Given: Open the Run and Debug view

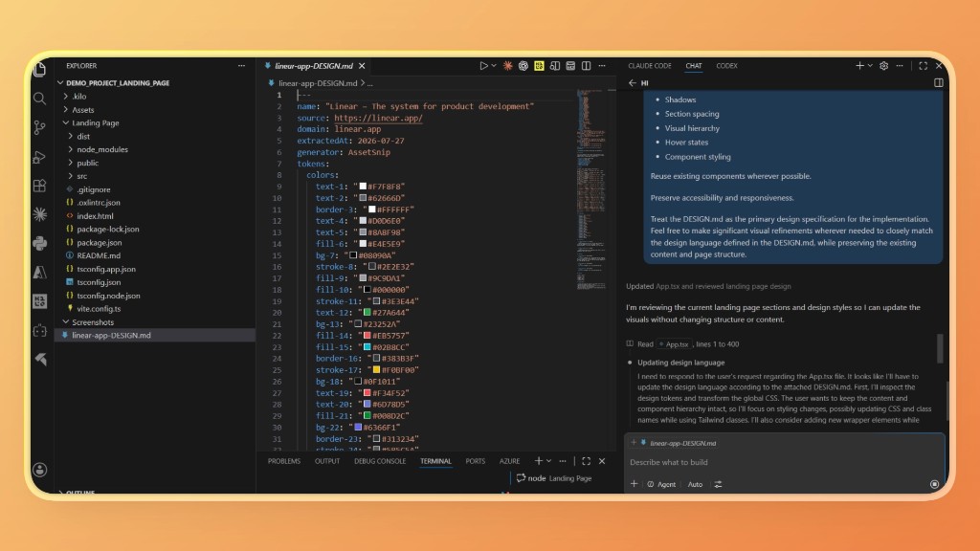Looking at the screenshot, I should 39,157.
